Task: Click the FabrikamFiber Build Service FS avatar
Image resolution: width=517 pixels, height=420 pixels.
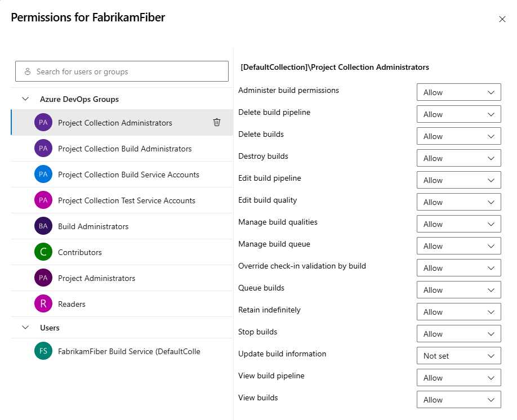Action: point(43,351)
